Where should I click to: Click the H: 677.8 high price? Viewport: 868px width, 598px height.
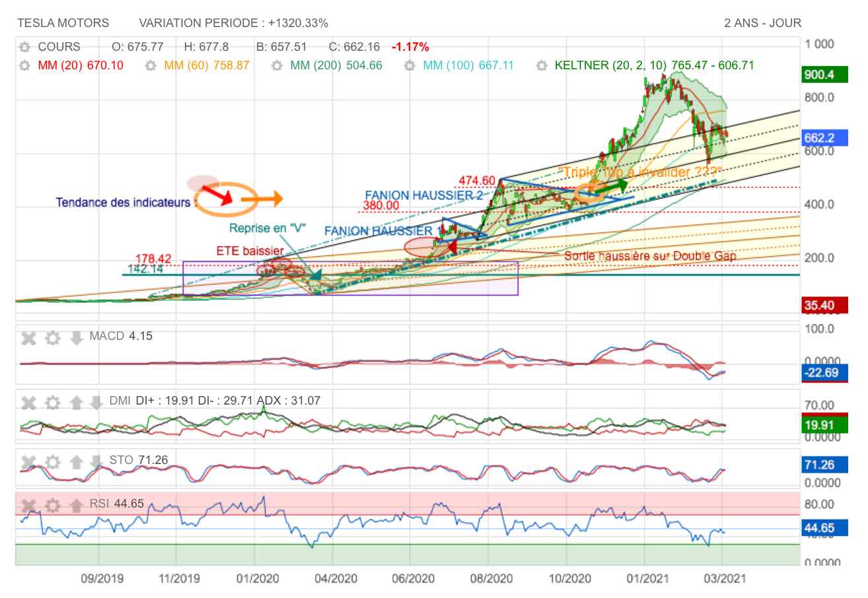point(206,48)
